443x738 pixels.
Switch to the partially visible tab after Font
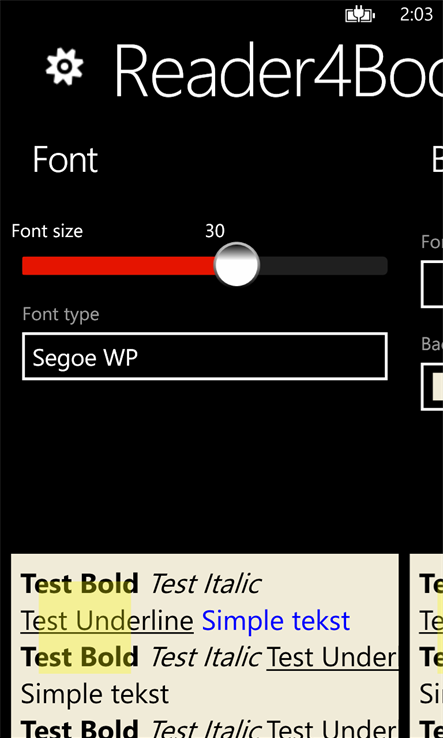click(437, 160)
